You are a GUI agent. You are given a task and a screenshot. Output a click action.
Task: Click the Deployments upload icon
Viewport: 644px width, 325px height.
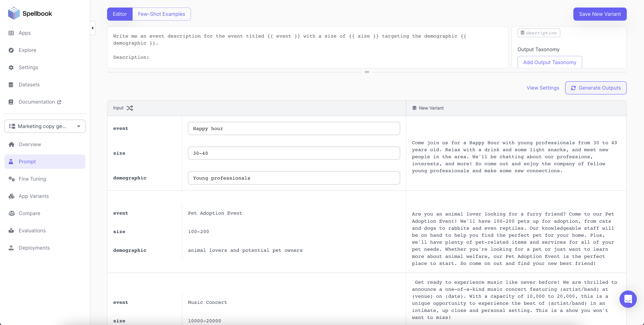(11, 248)
